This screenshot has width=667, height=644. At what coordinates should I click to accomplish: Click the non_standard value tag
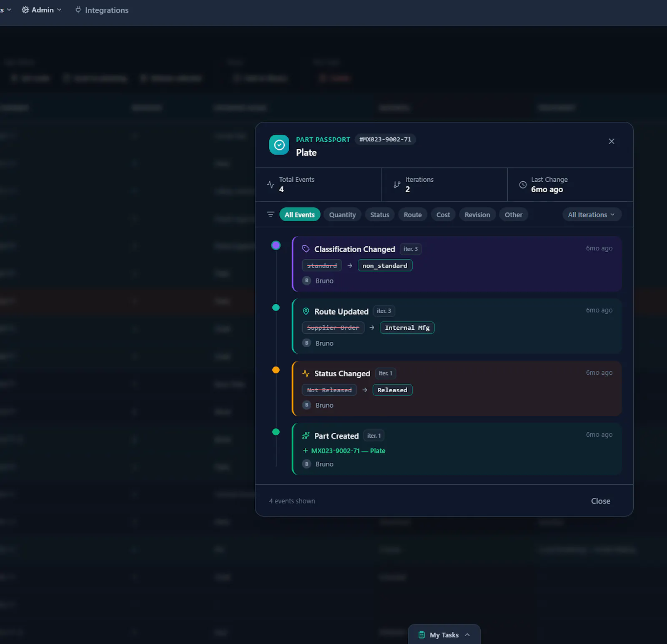point(385,266)
